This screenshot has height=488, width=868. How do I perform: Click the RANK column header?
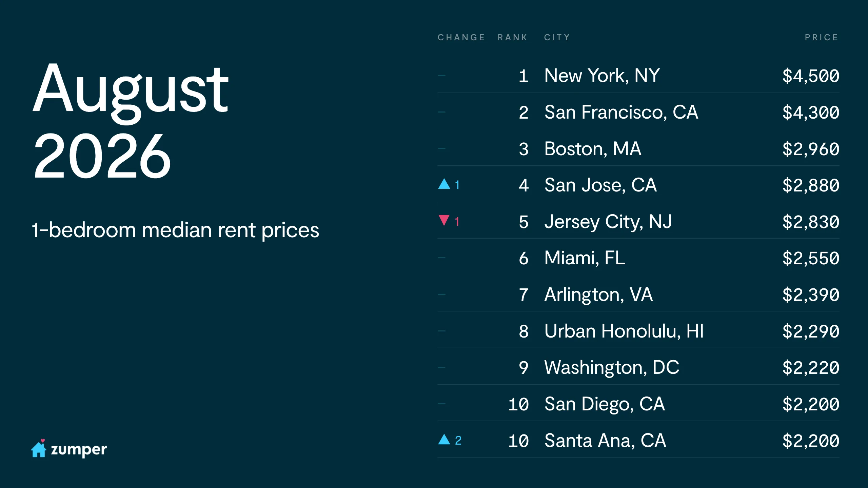512,37
